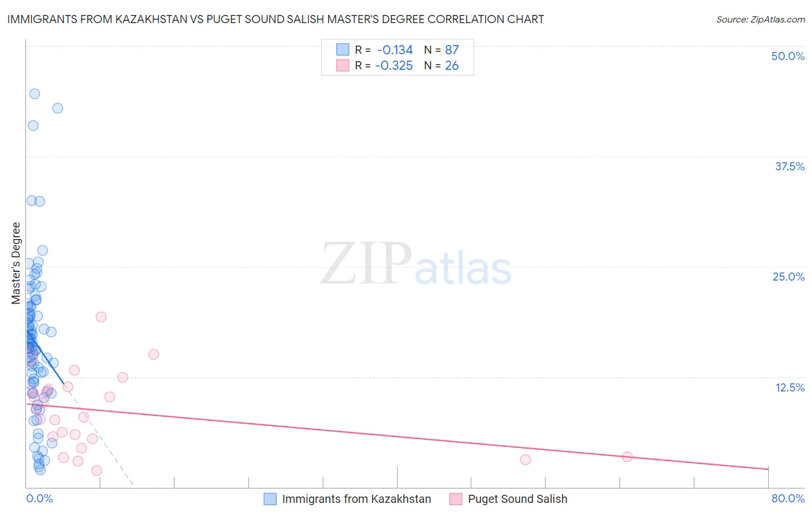Click the pink regression trend line
Viewport: 812px width, 515px height.
click(397, 436)
